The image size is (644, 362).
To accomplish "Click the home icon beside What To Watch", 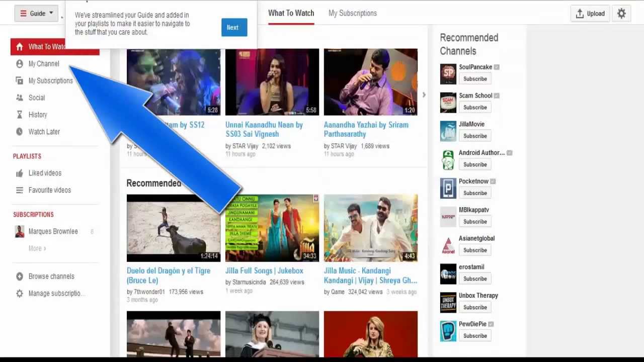I will (20, 47).
